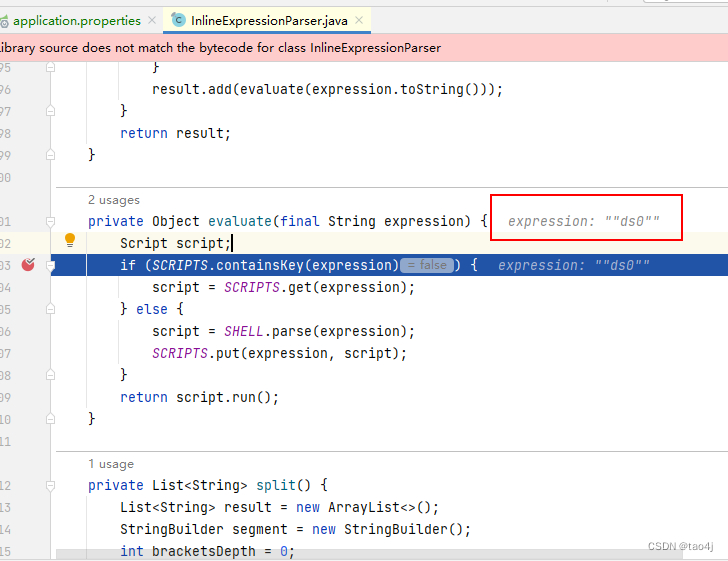Collapse the split method fold marker
This screenshot has height=561, width=728.
point(51,485)
